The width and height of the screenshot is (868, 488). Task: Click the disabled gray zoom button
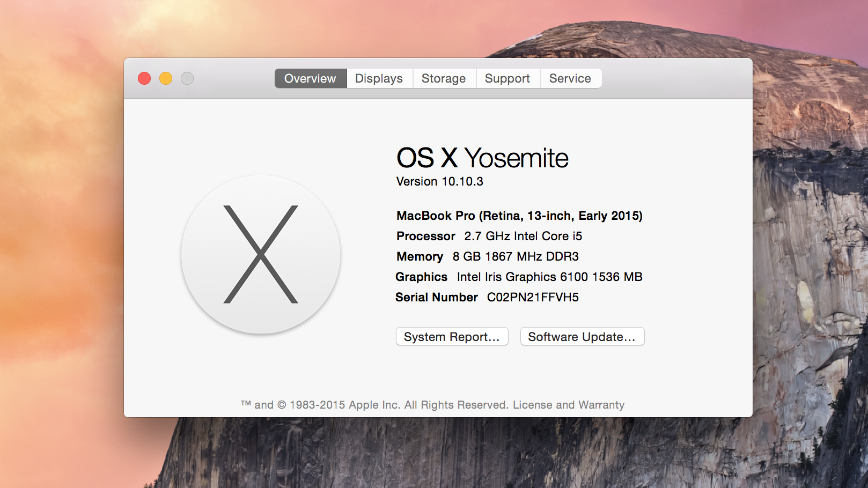[187, 78]
